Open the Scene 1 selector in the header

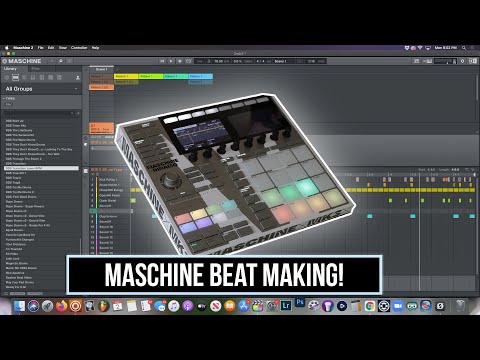click(280, 61)
